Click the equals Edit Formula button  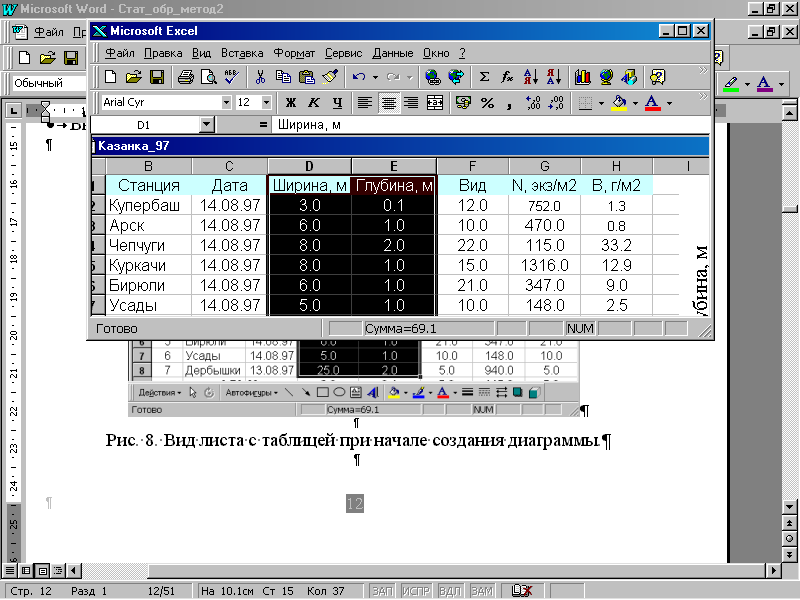click(263, 124)
